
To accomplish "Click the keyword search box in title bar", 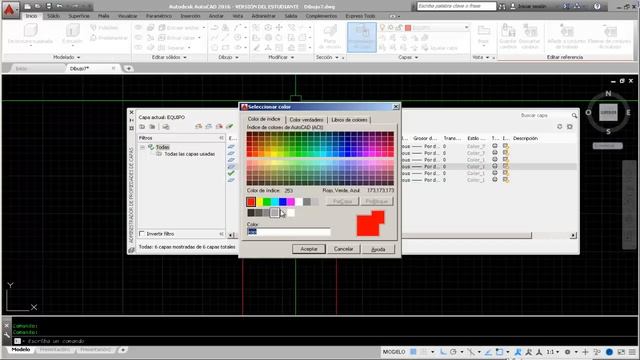I will 456,7.
